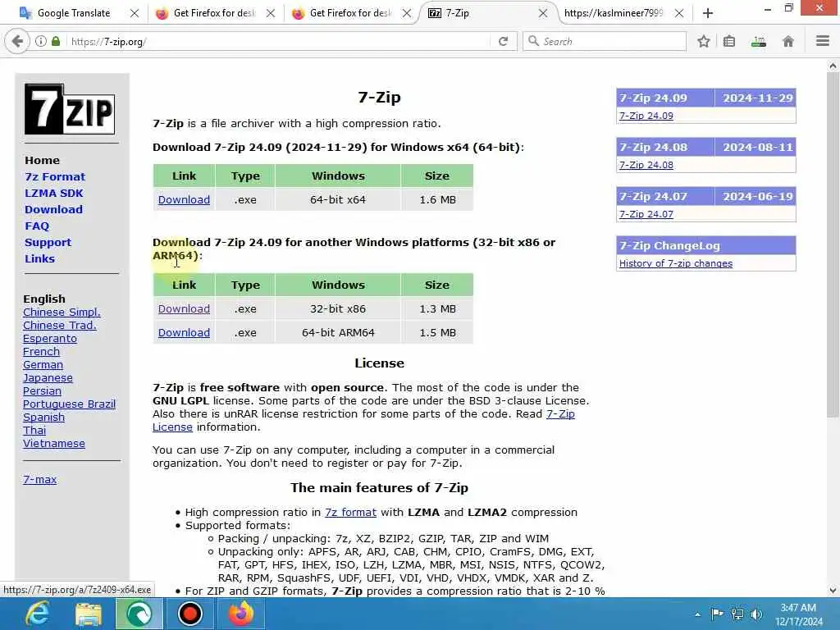Switch language to French

tap(41, 351)
